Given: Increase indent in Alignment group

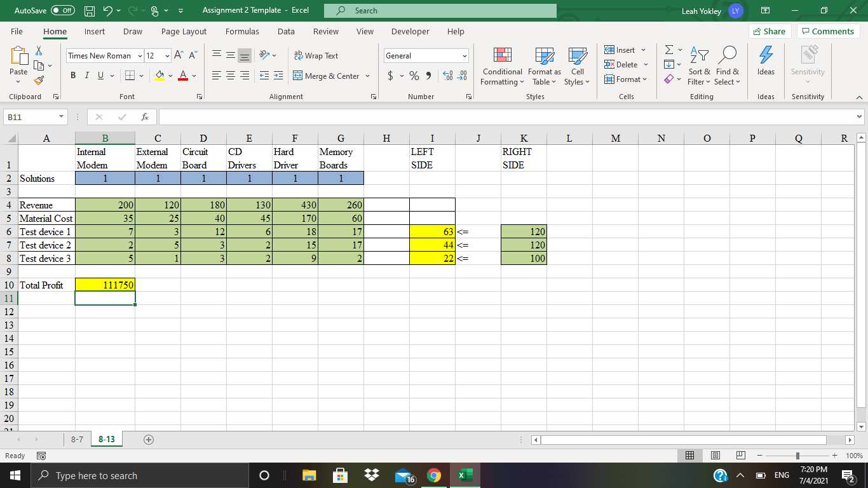Looking at the screenshot, I should point(278,76).
